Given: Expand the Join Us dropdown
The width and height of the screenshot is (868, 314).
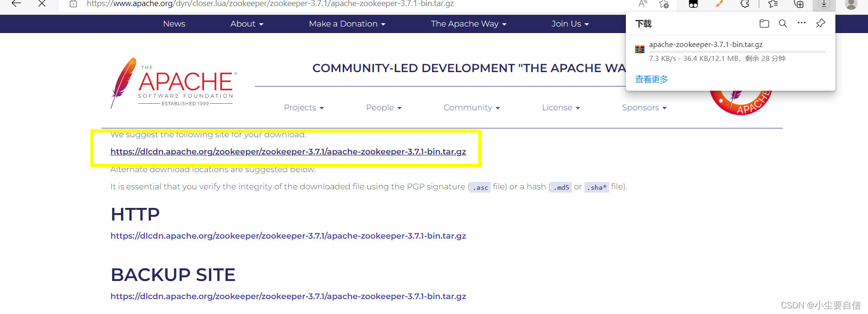Looking at the screenshot, I should pos(570,24).
